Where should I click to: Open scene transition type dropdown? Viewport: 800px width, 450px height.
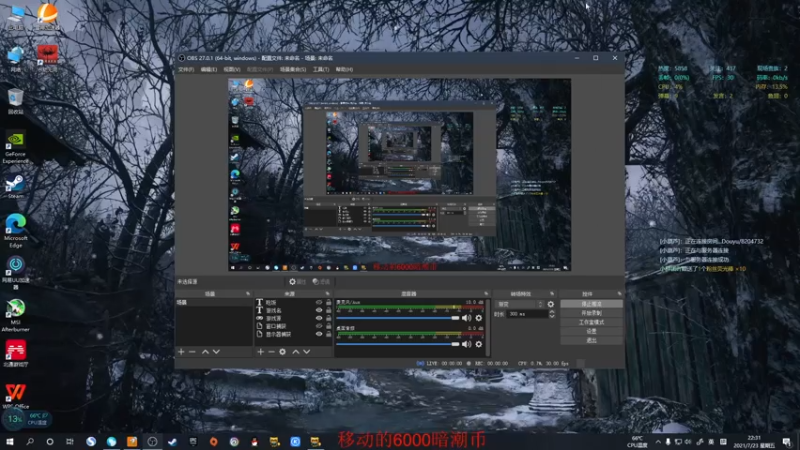[520, 304]
